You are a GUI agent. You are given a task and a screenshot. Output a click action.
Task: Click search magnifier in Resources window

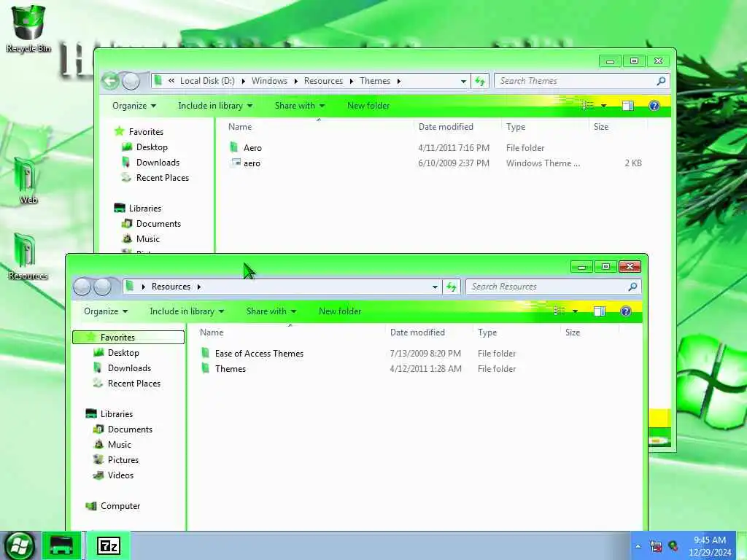point(632,287)
